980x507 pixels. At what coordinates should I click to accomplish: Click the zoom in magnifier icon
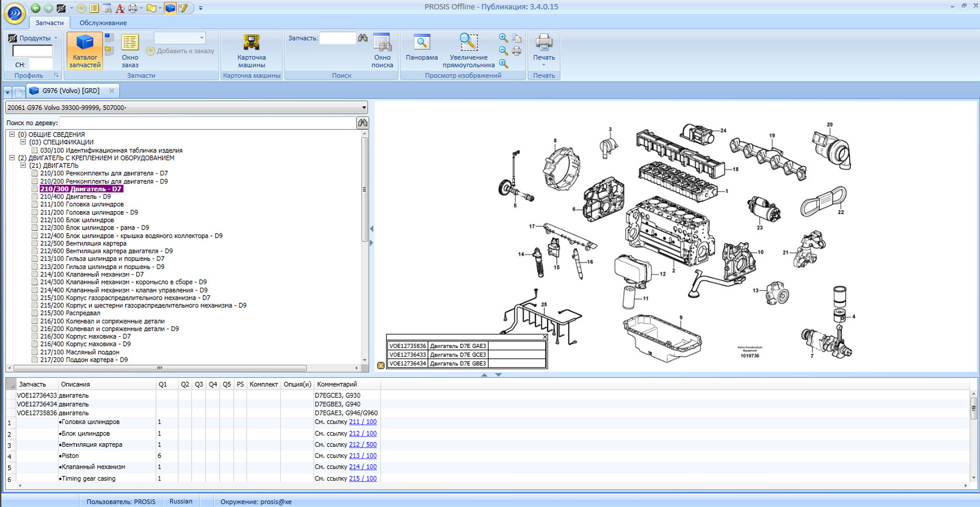tap(503, 38)
